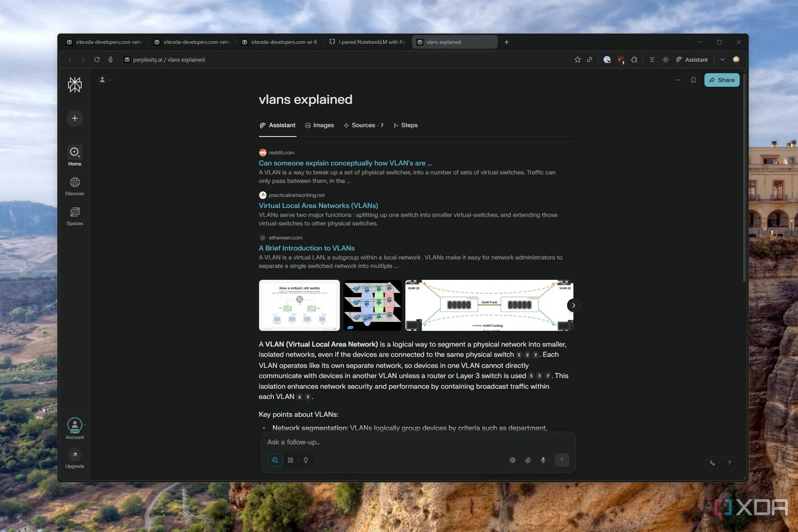Image resolution: width=798 pixels, height=532 pixels.
Task: Copy link icon in address bar
Action: click(x=590, y=60)
